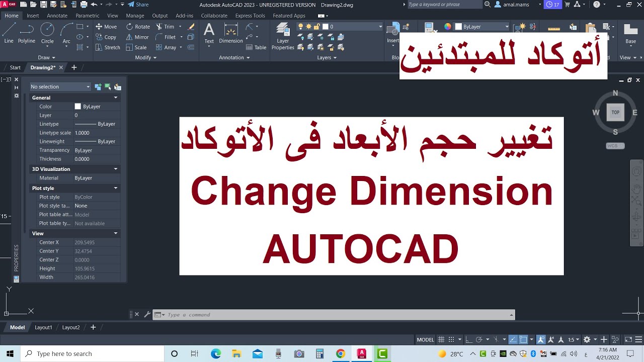Select the Arc tool

[x=66, y=34]
